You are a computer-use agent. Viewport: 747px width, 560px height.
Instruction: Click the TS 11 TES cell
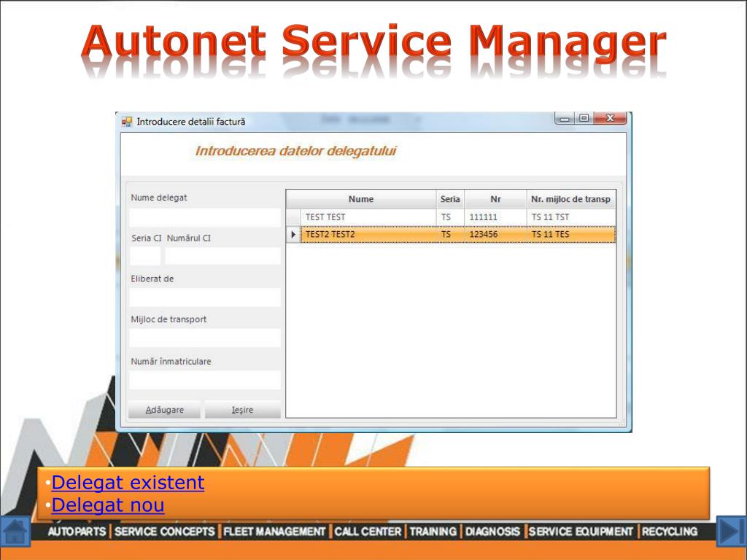click(x=570, y=234)
